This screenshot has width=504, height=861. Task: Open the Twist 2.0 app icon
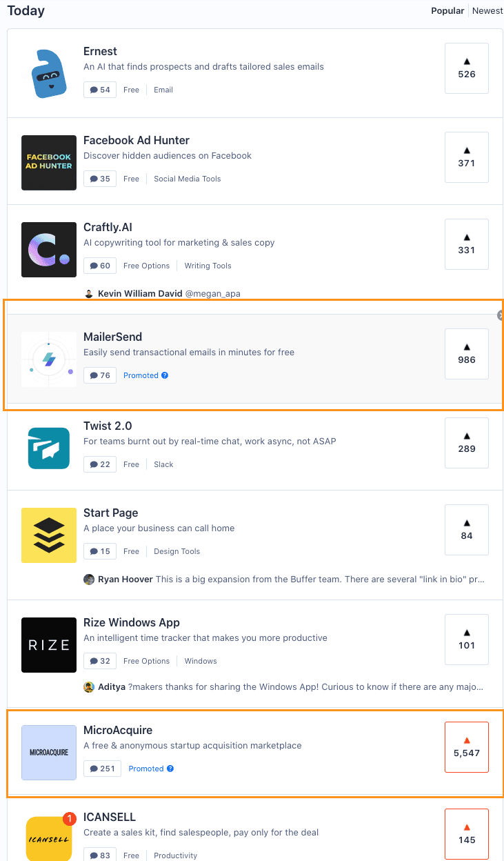49,448
